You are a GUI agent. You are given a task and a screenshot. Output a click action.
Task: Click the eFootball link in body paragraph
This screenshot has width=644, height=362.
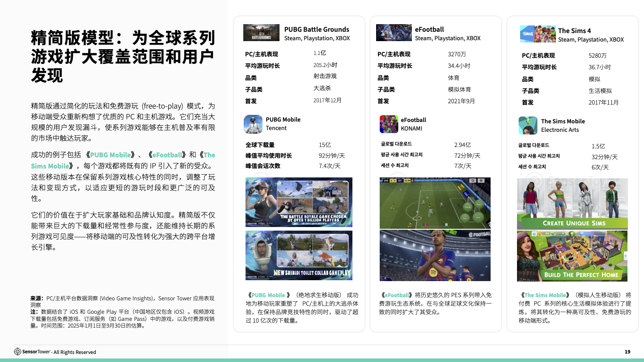click(x=167, y=155)
